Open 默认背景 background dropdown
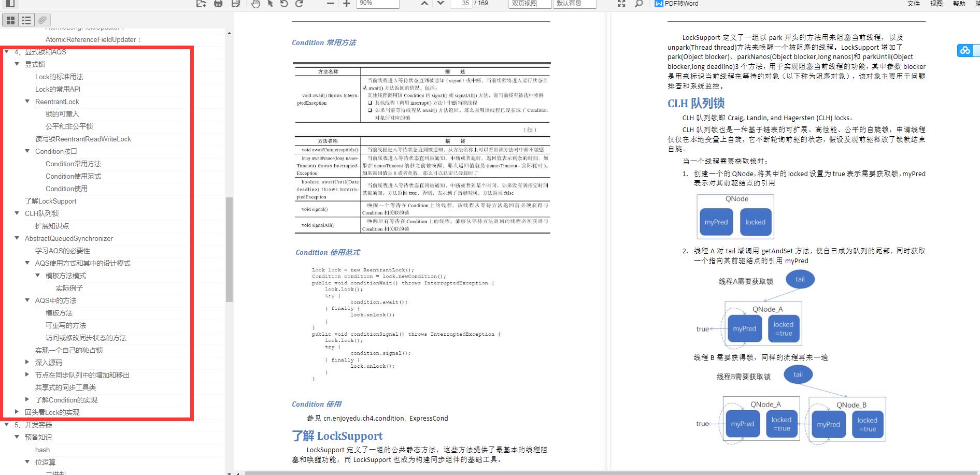Image resolution: width=980 pixels, height=475 pixels. (575, 4)
